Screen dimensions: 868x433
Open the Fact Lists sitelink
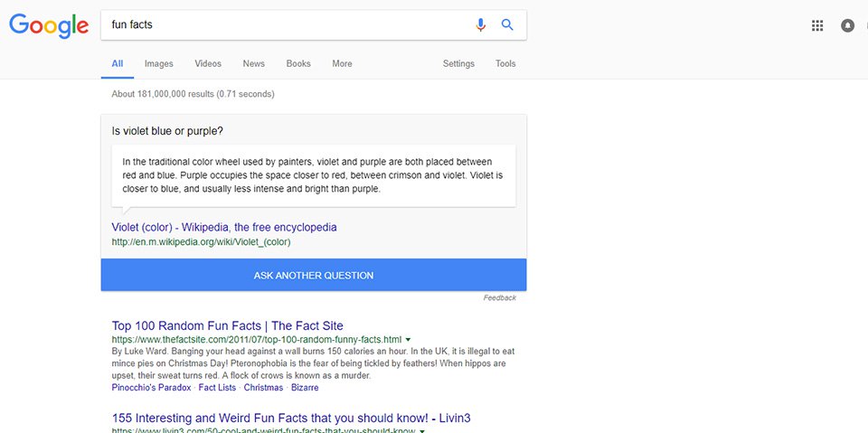click(217, 388)
